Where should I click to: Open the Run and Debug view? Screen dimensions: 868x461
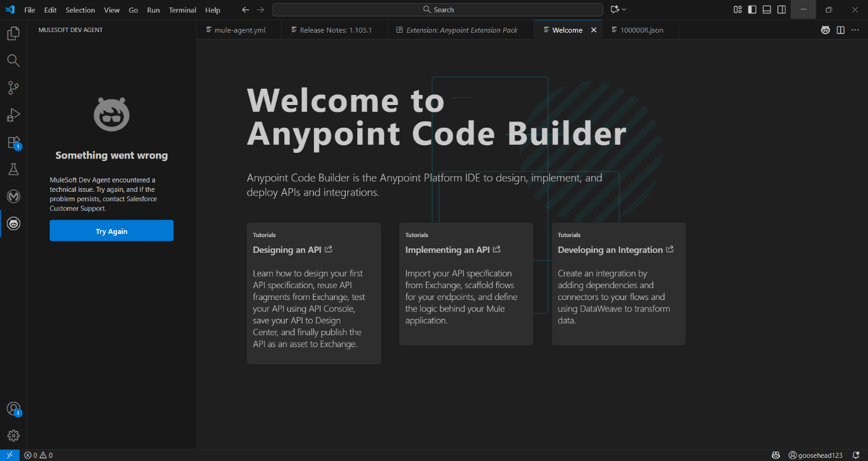point(13,115)
